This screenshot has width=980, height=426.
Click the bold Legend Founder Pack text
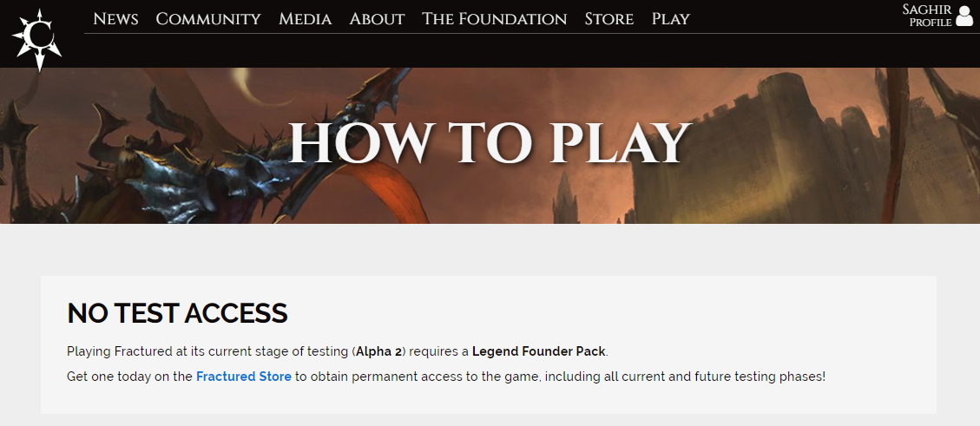pyautogui.click(x=539, y=351)
